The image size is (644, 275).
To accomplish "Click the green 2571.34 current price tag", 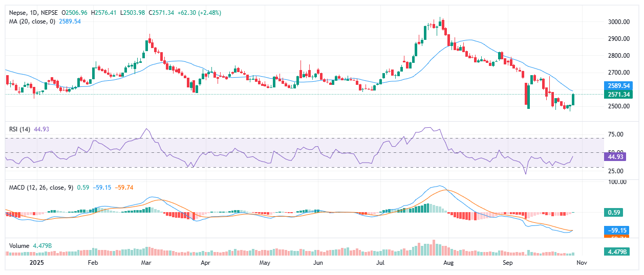I will coord(618,95).
